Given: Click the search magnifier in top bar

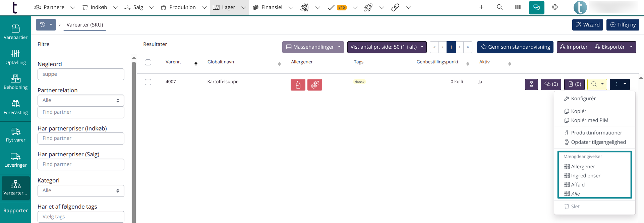Looking at the screenshot, I should (x=500, y=7).
